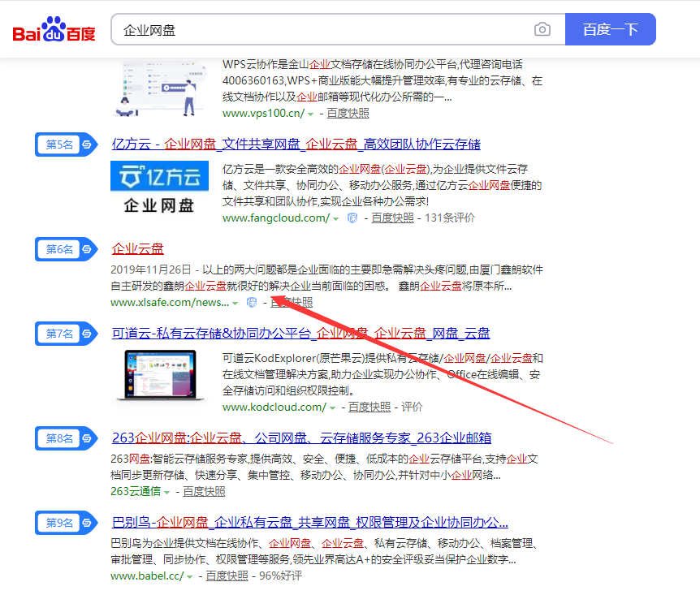This screenshot has height=595, width=700.
Task: View 131条评价 reviews for fangcloud
Action: click(x=450, y=218)
